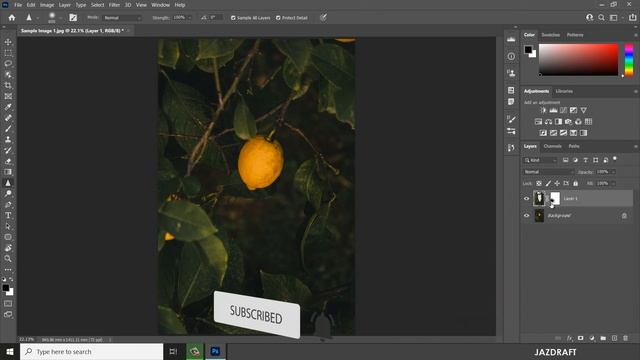Toggle lock transparent pixels
640x360 pixels.
coord(539,184)
